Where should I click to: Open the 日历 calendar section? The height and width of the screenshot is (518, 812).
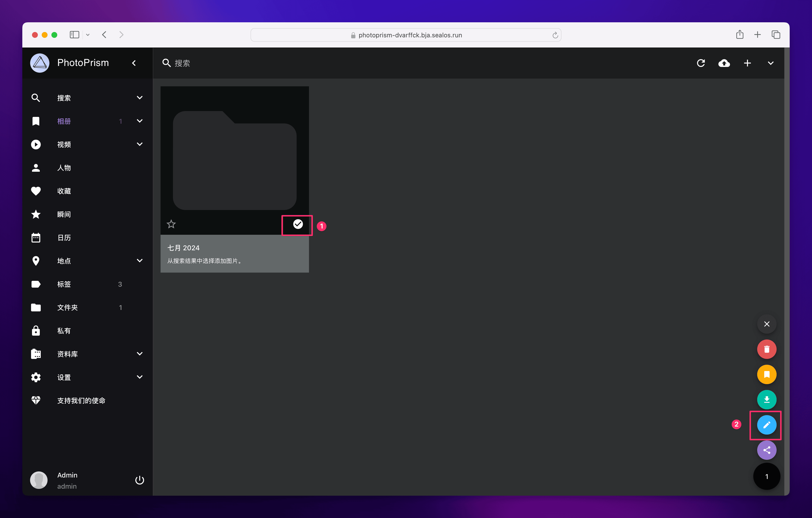pyautogui.click(x=64, y=238)
